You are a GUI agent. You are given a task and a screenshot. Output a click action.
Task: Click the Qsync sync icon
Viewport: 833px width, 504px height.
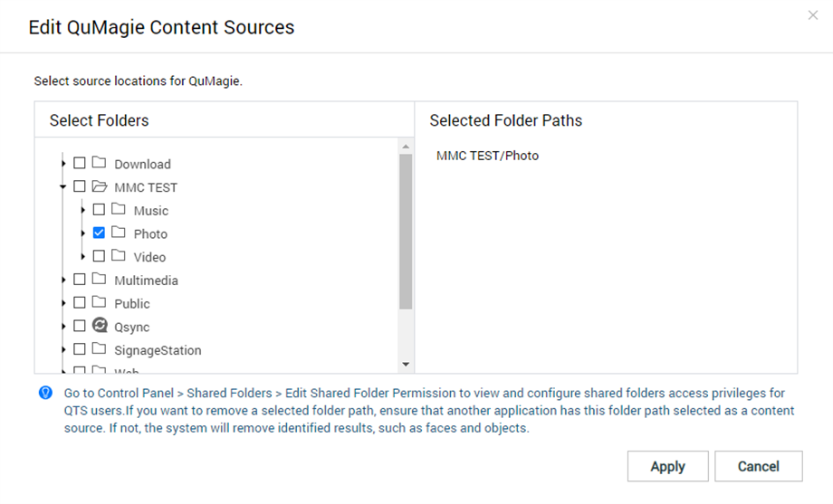click(100, 326)
